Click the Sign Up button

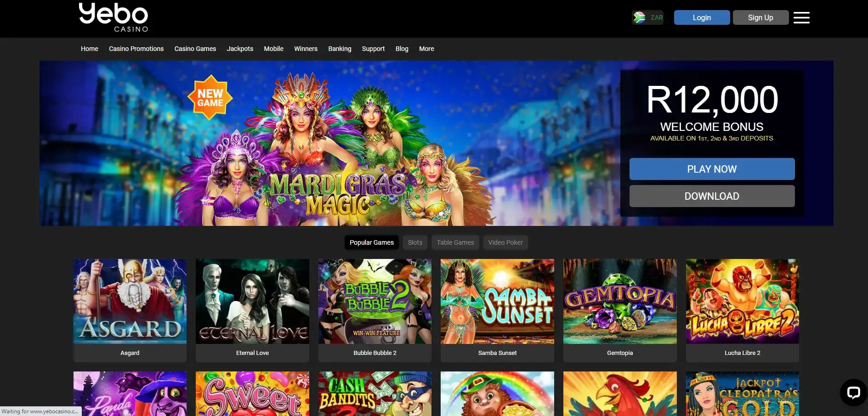click(x=760, y=17)
